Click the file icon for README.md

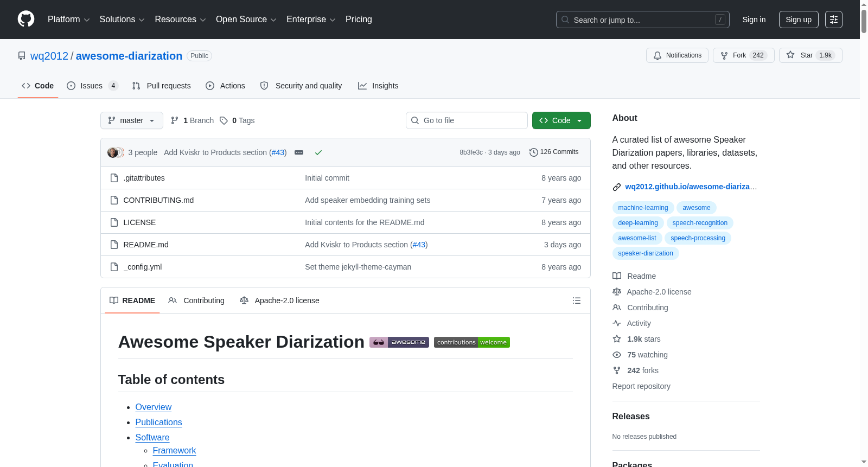click(114, 245)
